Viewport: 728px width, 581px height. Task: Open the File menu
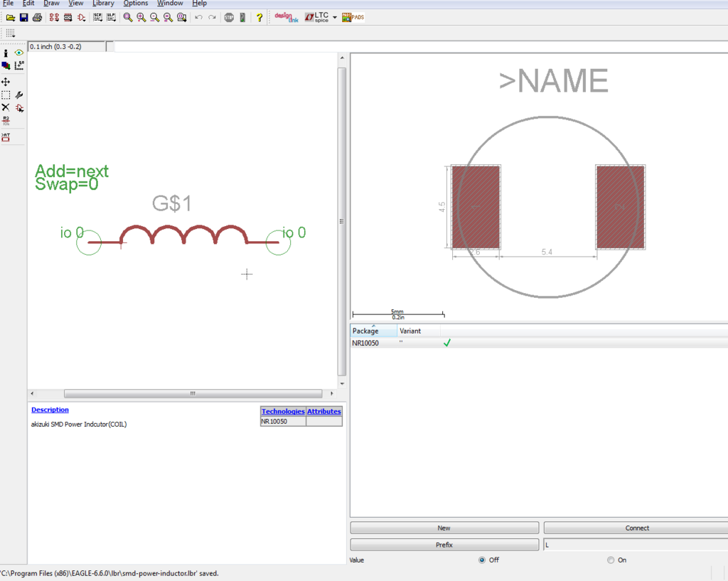tap(8, 4)
